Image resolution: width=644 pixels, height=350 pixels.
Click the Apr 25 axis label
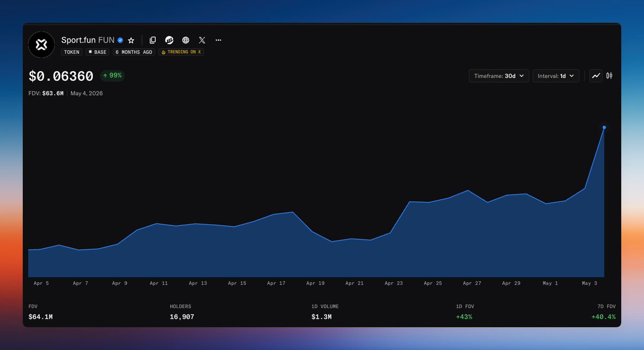coord(433,283)
